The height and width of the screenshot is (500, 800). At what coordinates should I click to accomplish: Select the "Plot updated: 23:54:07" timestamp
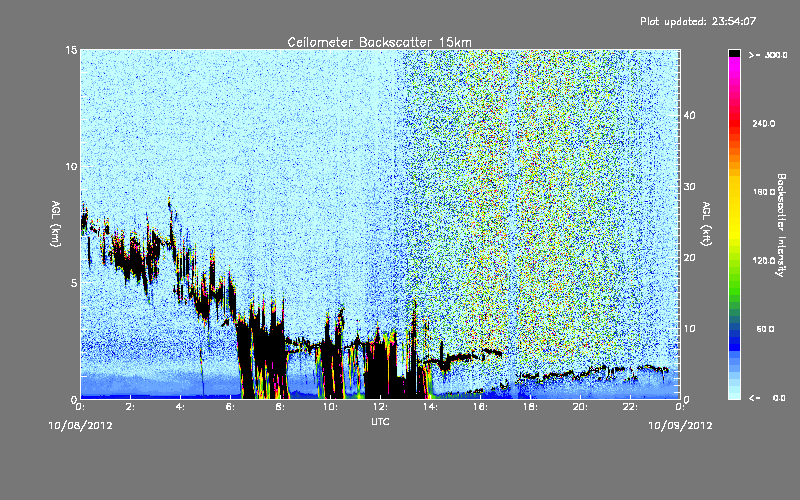[x=698, y=21]
